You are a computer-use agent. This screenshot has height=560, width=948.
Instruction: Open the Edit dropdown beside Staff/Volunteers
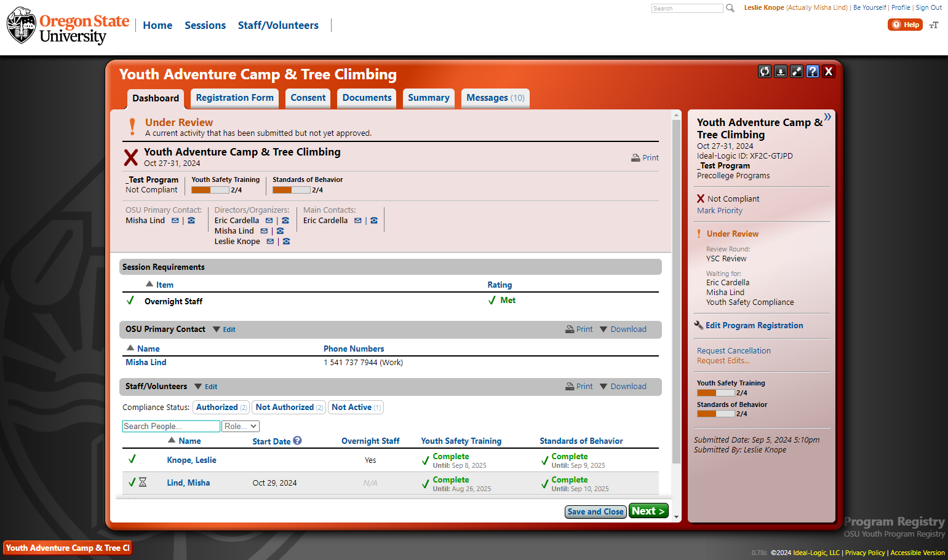coord(206,387)
